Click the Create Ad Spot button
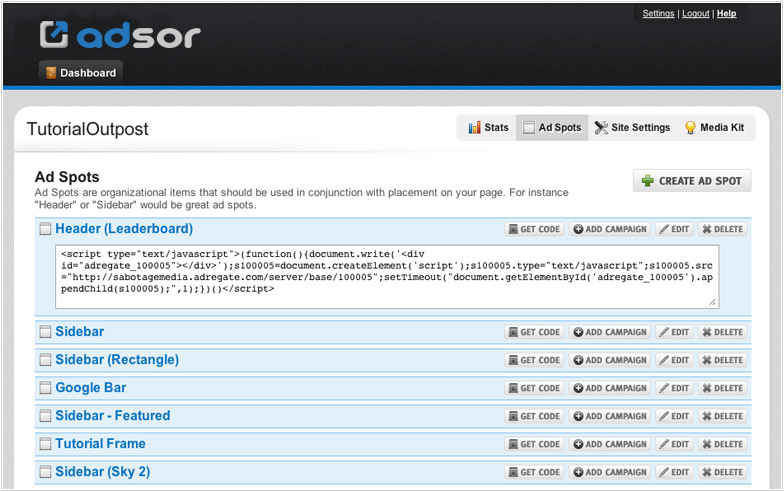The height and width of the screenshot is (492, 784). [x=692, y=180]
